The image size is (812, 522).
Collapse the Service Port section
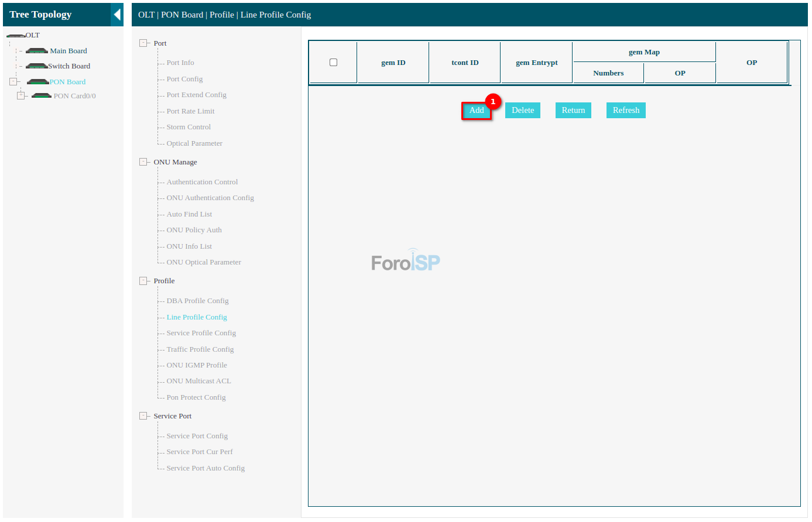pyautogui.click(x=143, y=416)
